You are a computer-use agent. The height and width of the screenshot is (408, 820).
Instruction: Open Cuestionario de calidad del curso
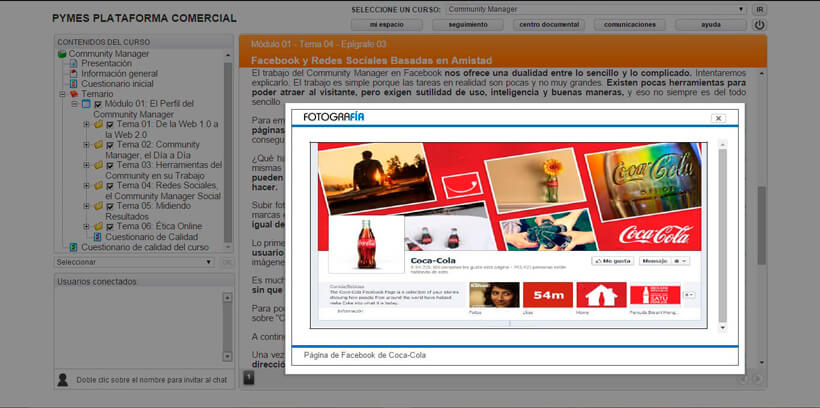(x=145, y=247)
